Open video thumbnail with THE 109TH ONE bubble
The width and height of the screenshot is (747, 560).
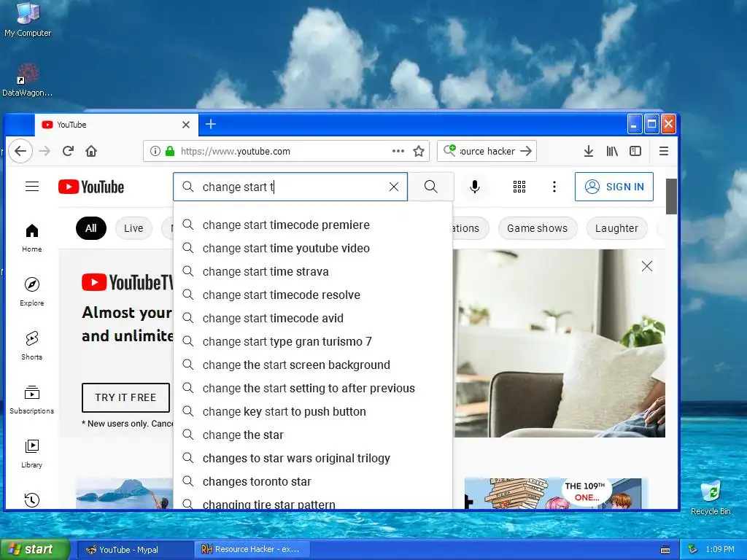tap(553, 494)
